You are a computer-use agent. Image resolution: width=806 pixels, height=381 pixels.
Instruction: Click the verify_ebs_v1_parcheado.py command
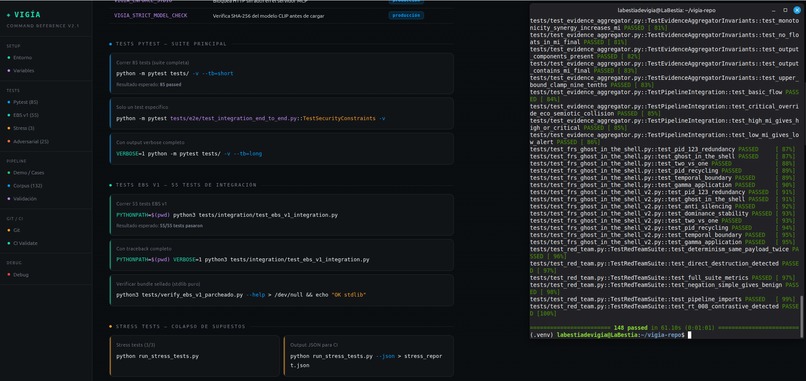(x=241, y=295)
